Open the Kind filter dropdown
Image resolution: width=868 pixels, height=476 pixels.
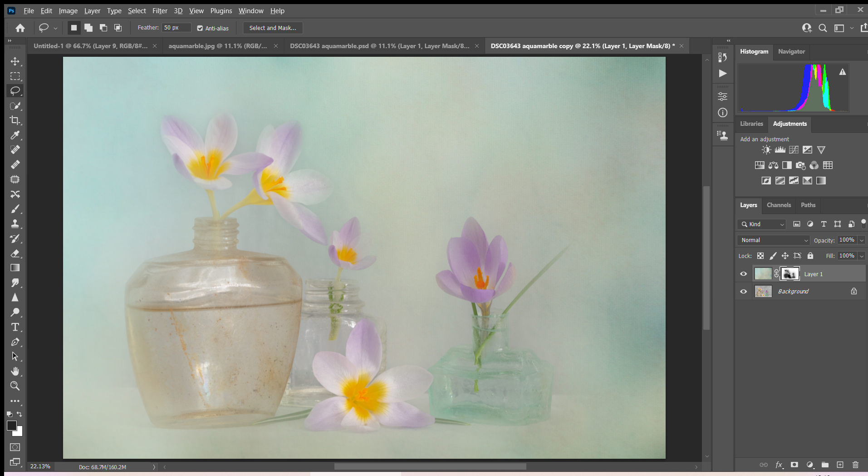click(x=761, y=224)
